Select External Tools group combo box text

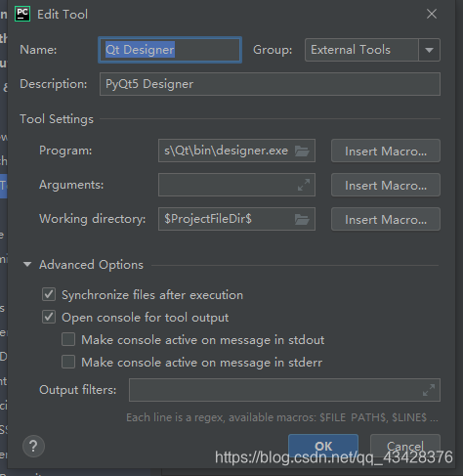pyautogui.click(x=351, y=50)
